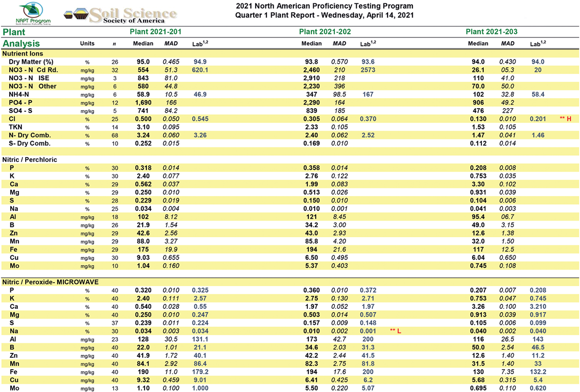Select the Plant 2021-202 column heading
580x392 pixels.
pyautogui.click(x=325, y=32)
